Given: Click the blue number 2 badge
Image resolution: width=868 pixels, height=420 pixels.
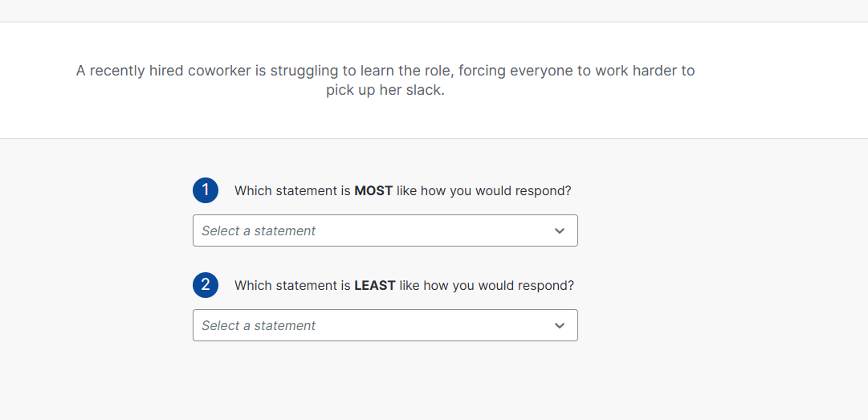Looking at the screenshot, I should (x=206, y=285).
